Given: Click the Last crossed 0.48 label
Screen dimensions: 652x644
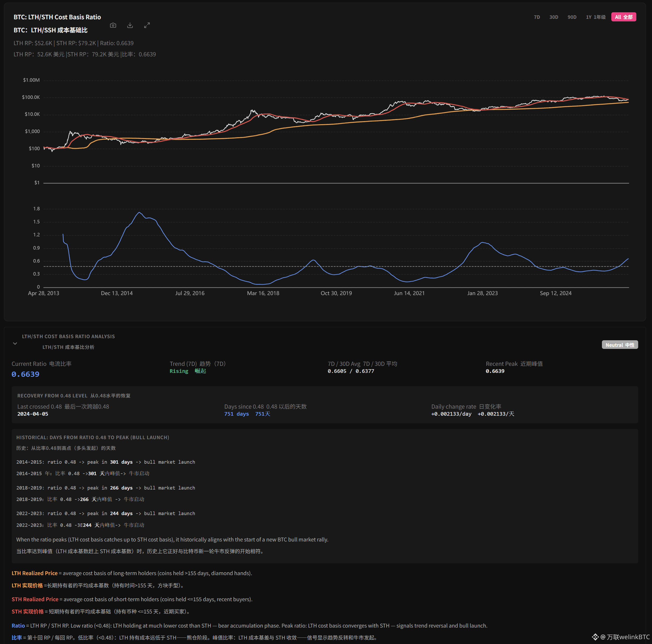Looking at the screenshot, I should (39, 407).
